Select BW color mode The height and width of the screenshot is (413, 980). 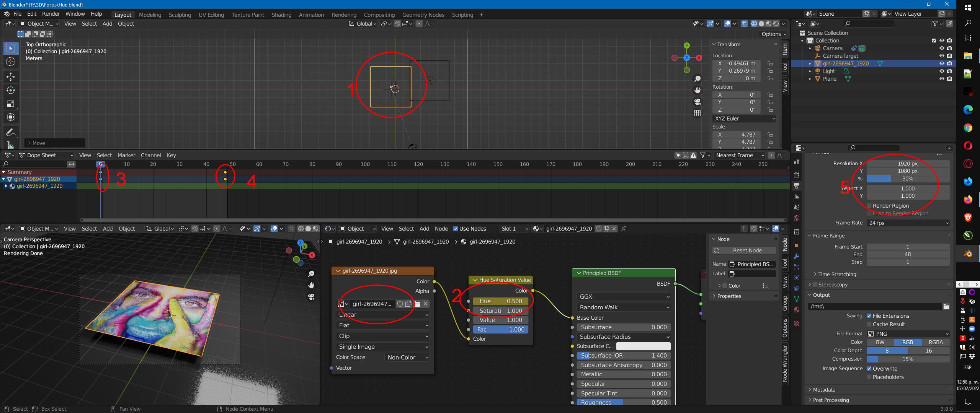click(x=880, y=342)
